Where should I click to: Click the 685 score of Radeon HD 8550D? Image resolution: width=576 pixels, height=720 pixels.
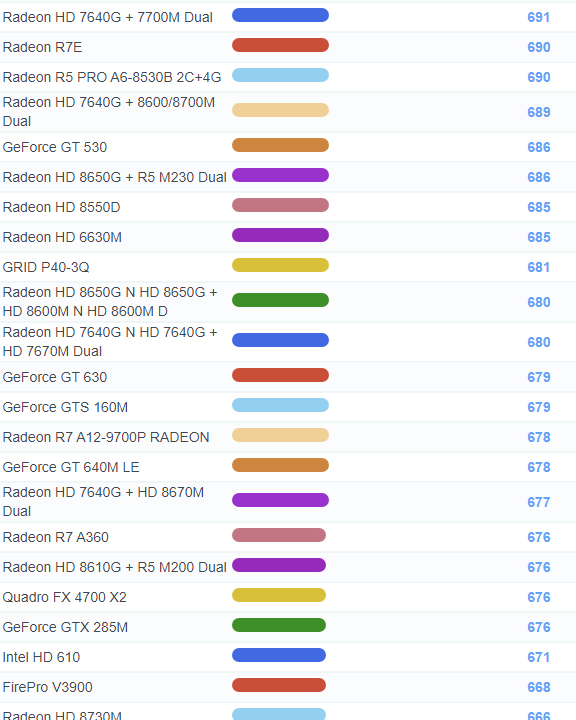click(539, 207)
